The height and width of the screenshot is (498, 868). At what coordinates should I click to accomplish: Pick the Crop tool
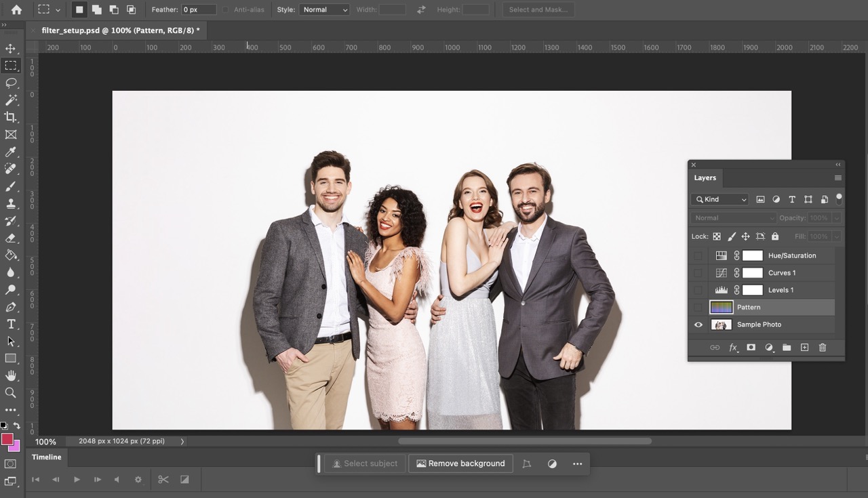coord(11,117)
